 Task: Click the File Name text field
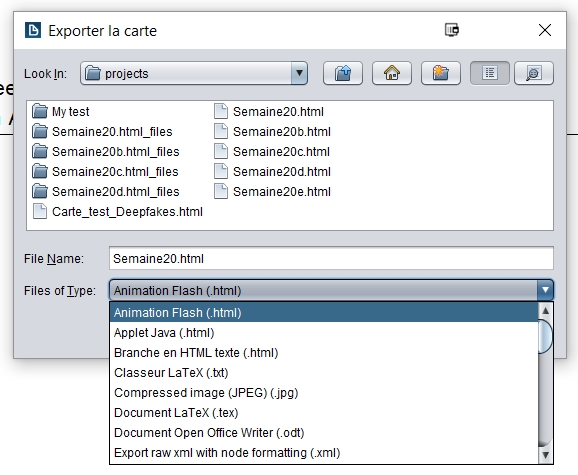click(331, 258)
